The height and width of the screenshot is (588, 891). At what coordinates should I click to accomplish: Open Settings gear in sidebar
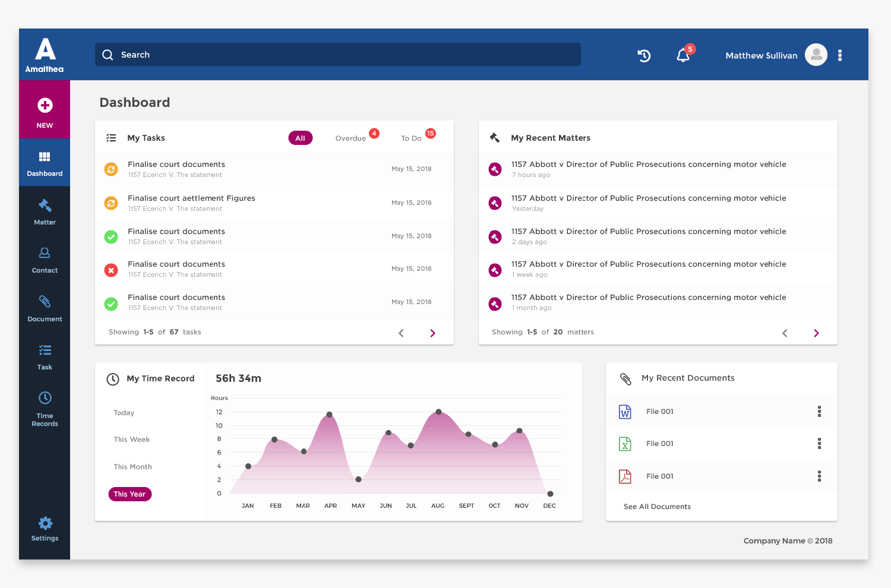(45, 528)
